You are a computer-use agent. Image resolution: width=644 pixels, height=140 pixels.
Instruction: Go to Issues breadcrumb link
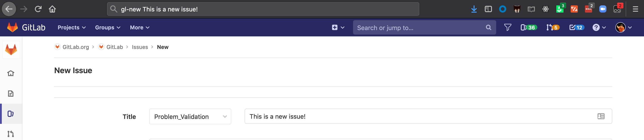pos(140,47)
